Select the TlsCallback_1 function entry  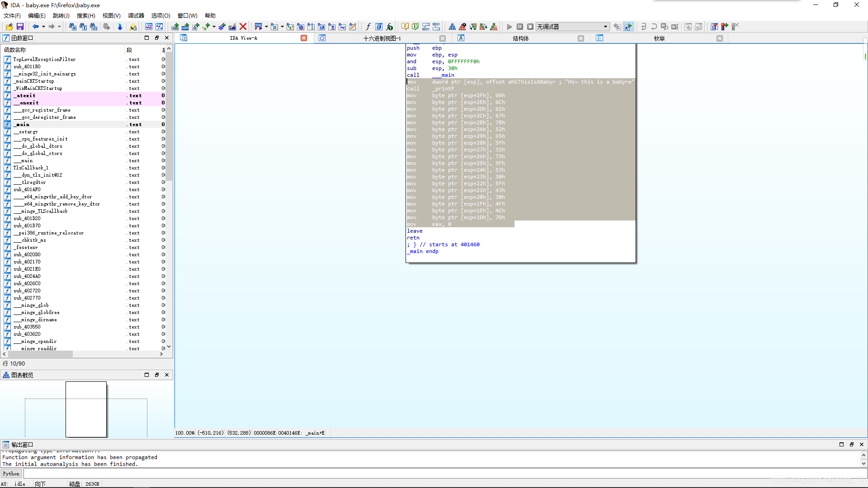tap(30, 168)
